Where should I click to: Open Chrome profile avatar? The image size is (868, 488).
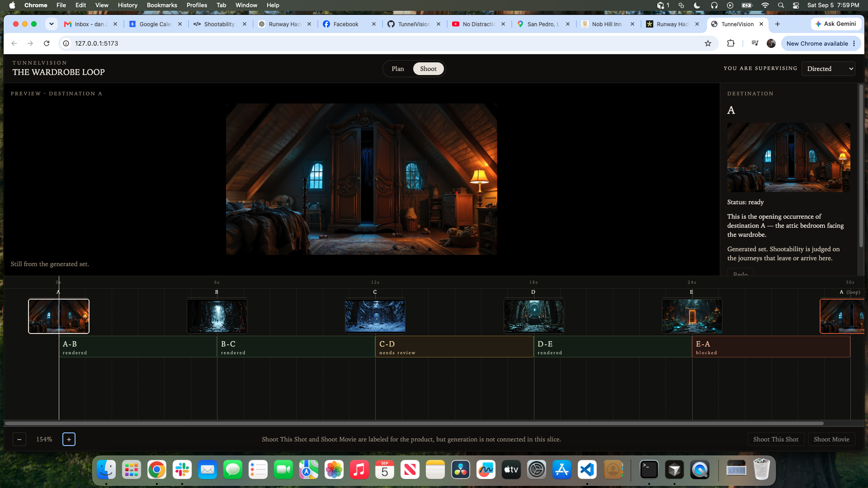[x=771, y=43]
